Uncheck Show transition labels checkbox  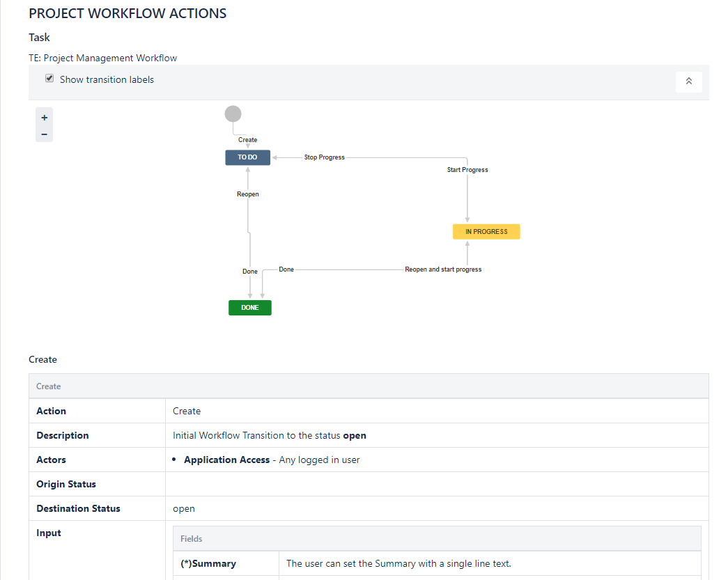coord(49,79)
